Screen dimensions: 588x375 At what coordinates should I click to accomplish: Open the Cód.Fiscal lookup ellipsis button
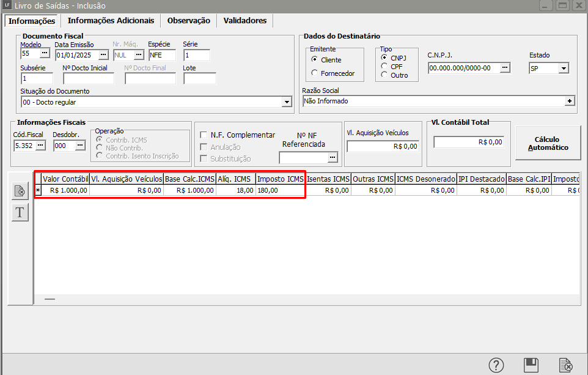click(x=40, y=146)
